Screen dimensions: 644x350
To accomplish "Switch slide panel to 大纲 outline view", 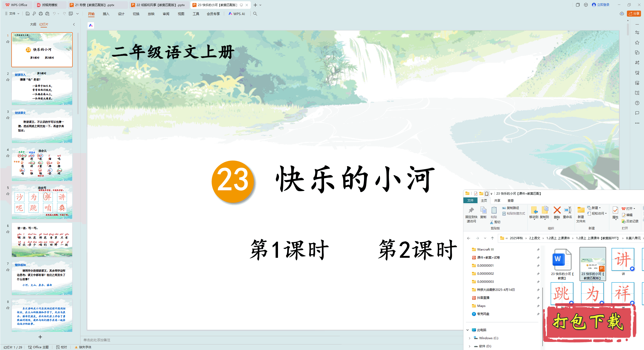I will pos(33,24).
